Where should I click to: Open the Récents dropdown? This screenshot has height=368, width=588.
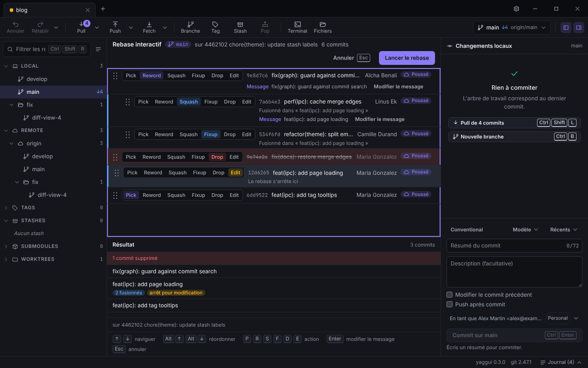point(563,230)
